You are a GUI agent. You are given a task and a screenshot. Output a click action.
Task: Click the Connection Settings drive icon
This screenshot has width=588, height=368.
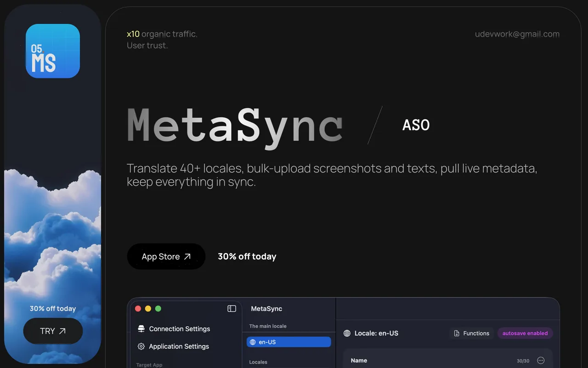point(141,329)
